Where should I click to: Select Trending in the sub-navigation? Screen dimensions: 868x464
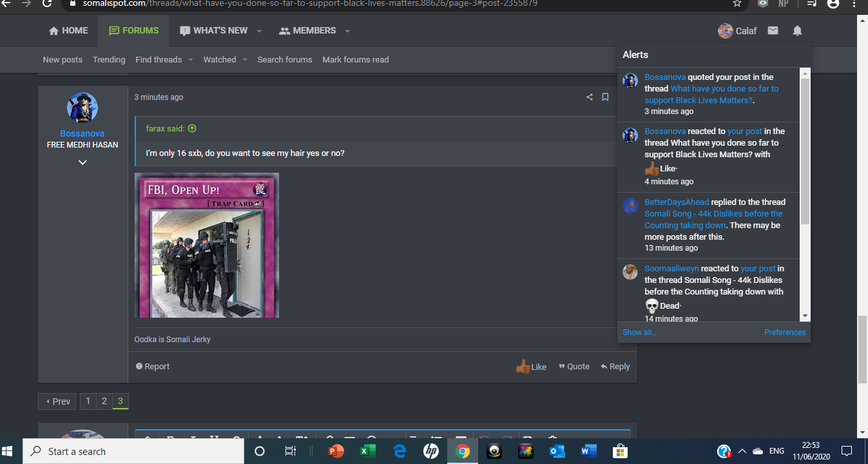pyautogui.click(x=109, y=59)
